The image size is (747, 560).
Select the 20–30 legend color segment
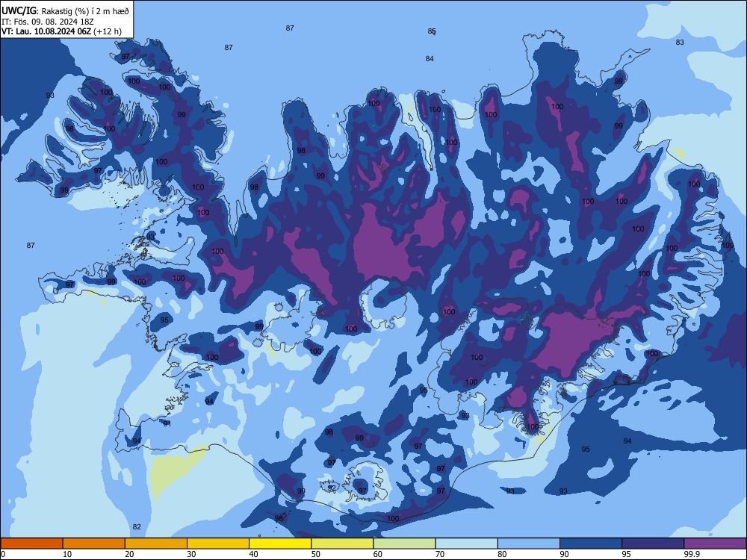[x=156, y=544]
